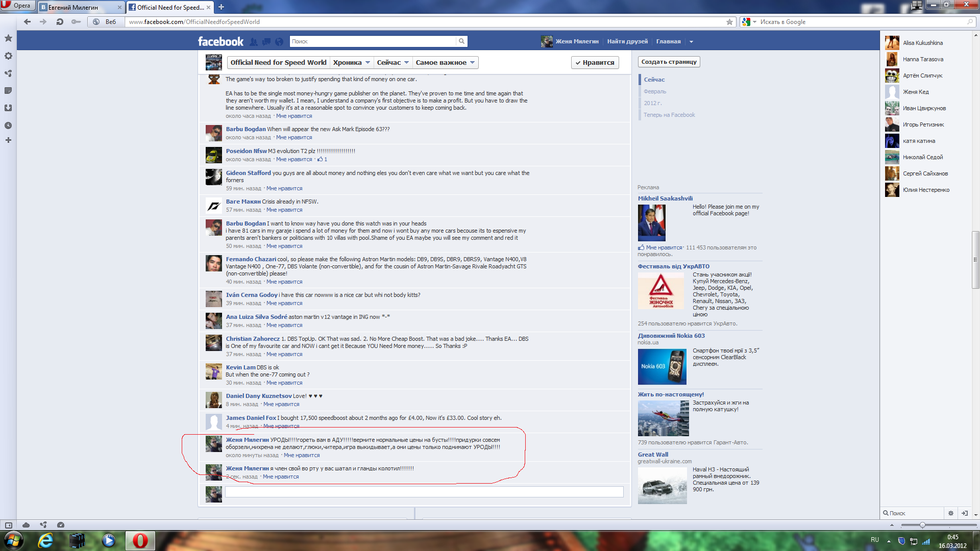Click the Opera reload page icon

point(60,22)
